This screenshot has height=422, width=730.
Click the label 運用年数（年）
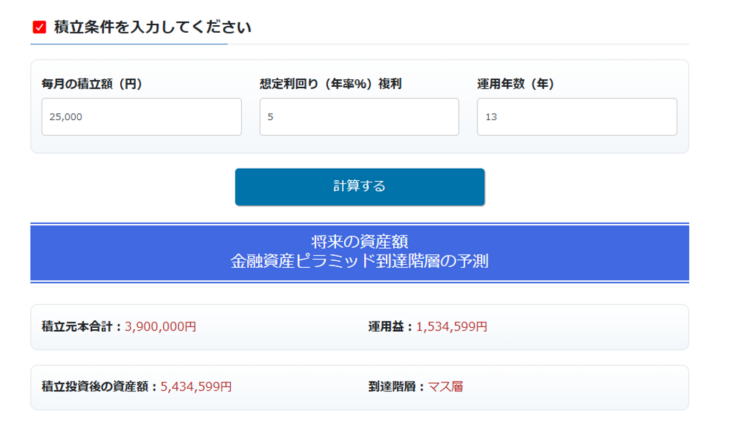[x=516, y=84]
